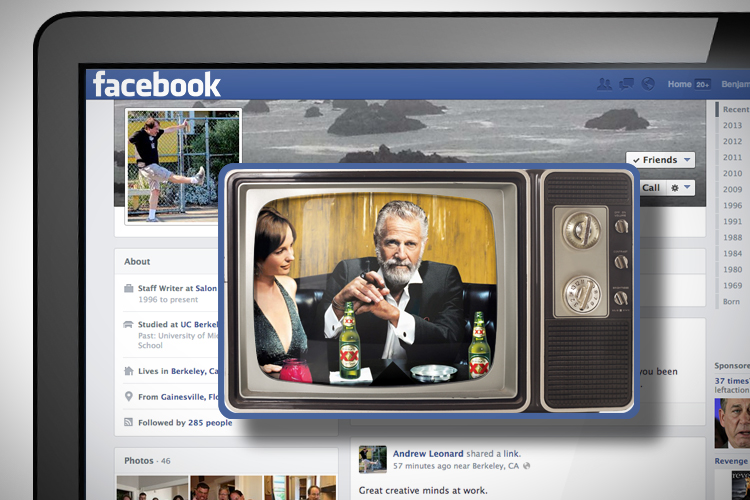Screen dimensions: 750x500
Task: Click the profile picture thumbnail
Action: [x=183, y=164]
